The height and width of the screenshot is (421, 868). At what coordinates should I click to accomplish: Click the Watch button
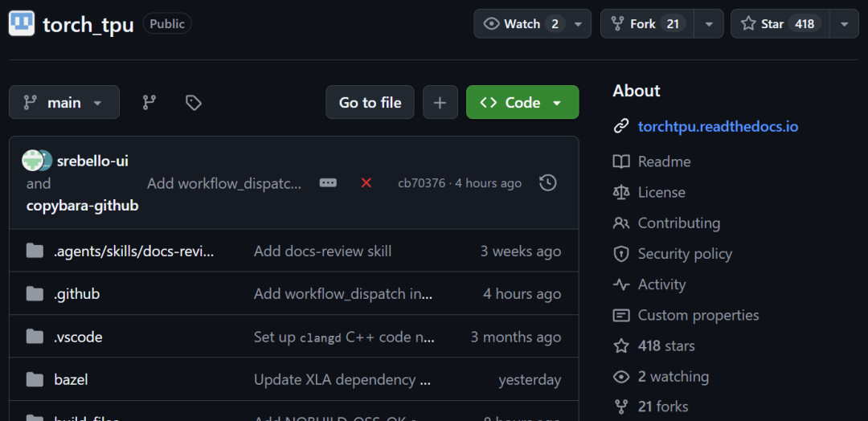point(533,24)
